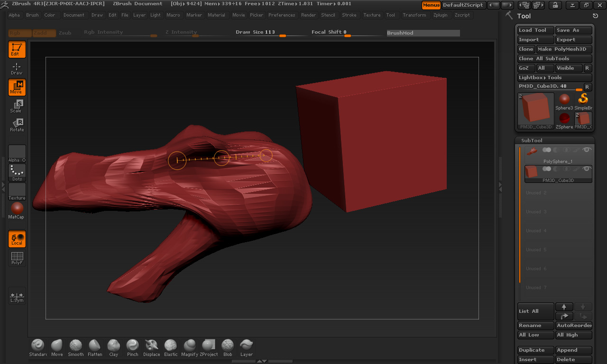Select the Rotate transform tool
The height and width of the screenshot is (364, 607).
[x=17, y=125]
